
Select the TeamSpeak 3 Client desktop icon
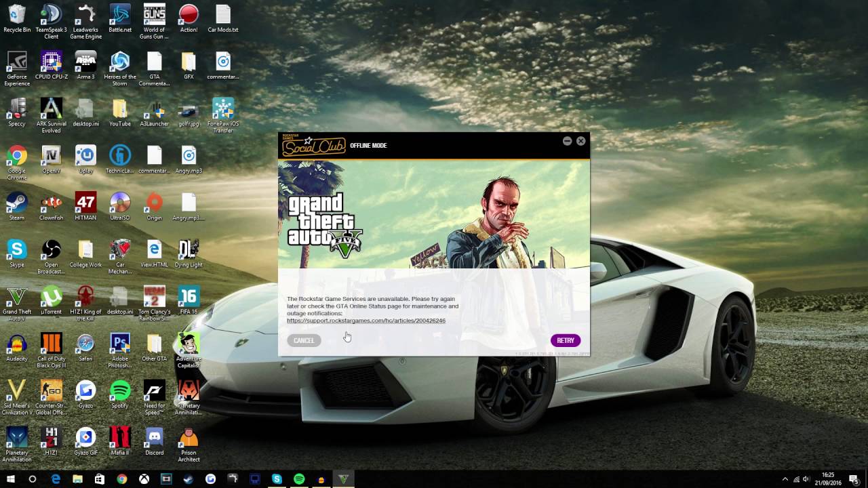tap(52, 22)
